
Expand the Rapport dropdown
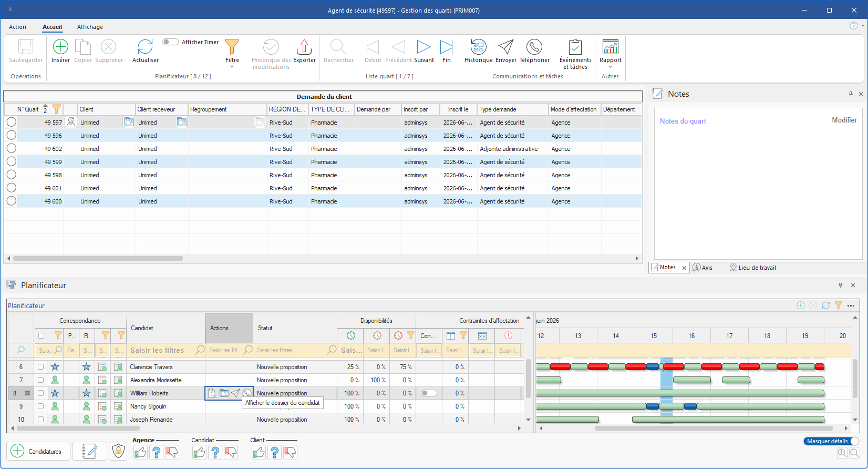pyautogui.click(x=610, y=54)
